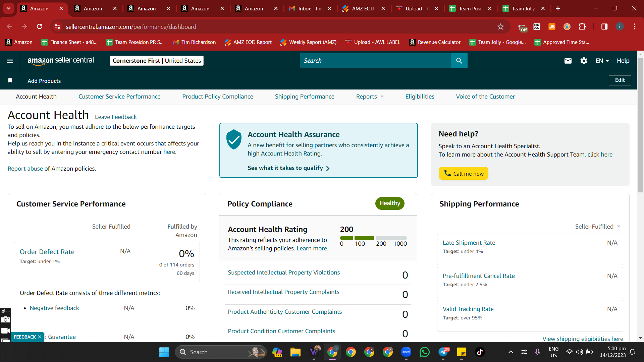Open the browser extensions puzzle icon
The image size is (644, 362).
click(x=583, y=26)
